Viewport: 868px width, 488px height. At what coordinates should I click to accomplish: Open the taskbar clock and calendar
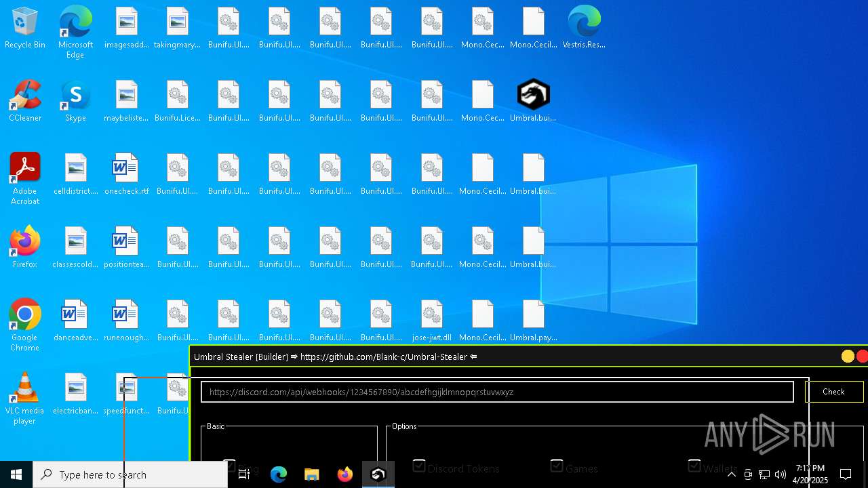click(810, 474)
